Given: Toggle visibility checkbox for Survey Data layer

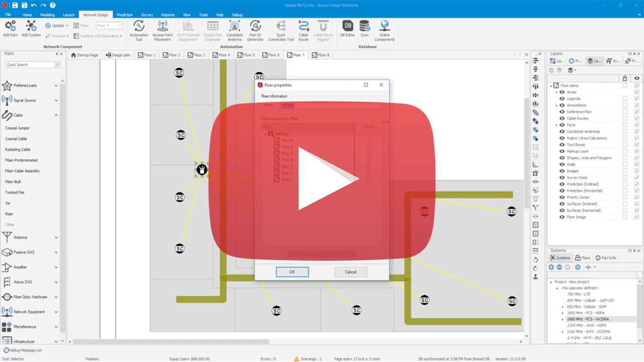Looking at the screenshot, I should click(x=637, y=177).
